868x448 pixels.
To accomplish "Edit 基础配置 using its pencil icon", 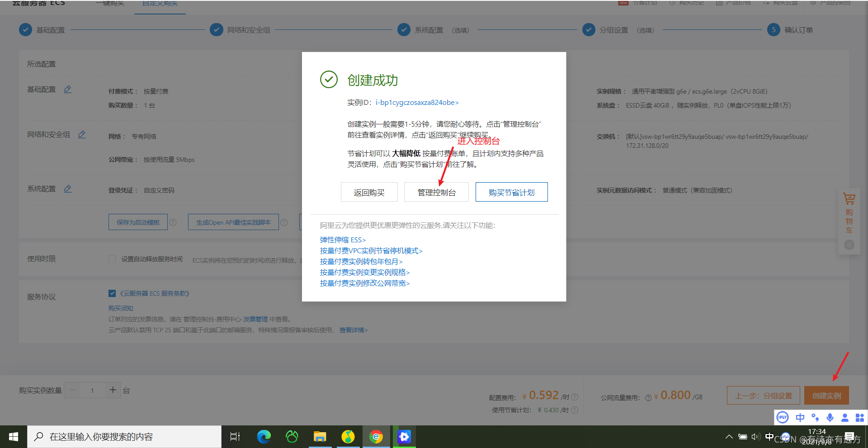I will [68, 89].
